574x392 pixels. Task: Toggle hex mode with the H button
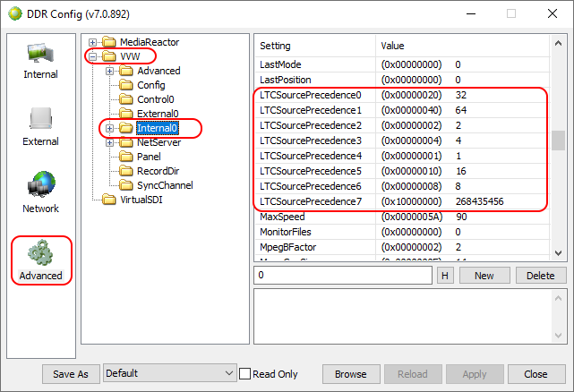pos(445,276)
